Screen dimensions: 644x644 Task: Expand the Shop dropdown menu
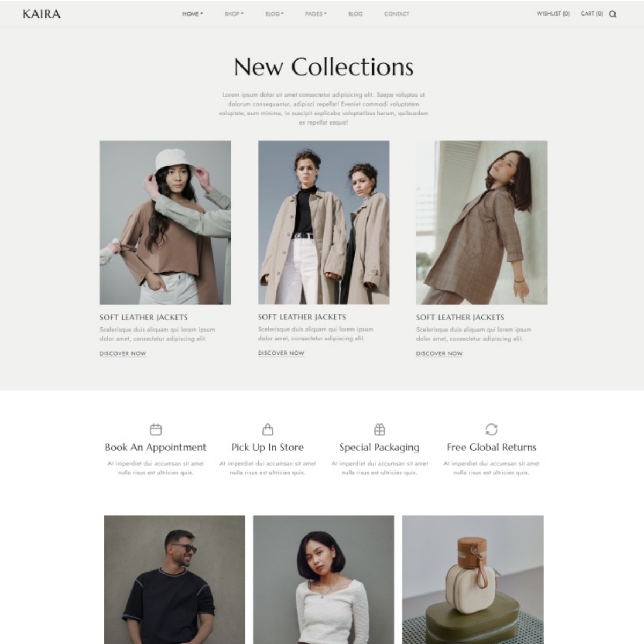(234, 14)
